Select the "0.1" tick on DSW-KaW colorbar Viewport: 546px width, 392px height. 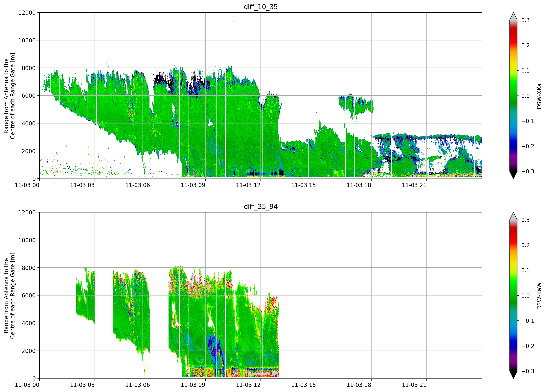[526, 270]
